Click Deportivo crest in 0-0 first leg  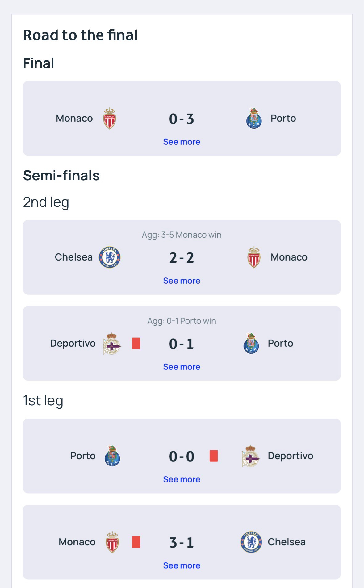[250, 456]
